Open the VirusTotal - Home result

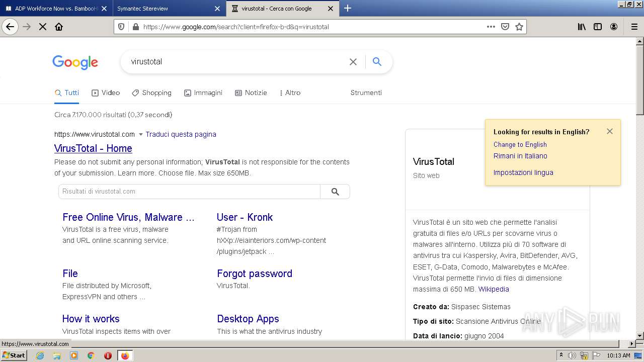(x=93, y=148)
